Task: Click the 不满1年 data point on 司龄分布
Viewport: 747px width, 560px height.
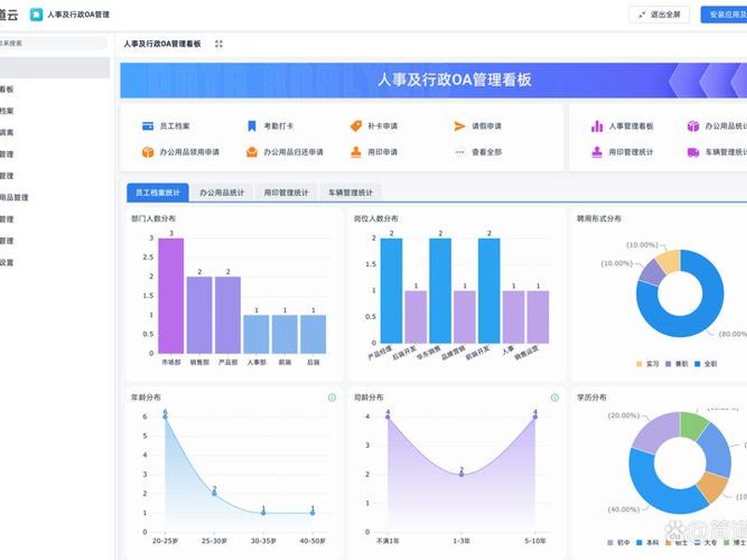Action: 388,416
